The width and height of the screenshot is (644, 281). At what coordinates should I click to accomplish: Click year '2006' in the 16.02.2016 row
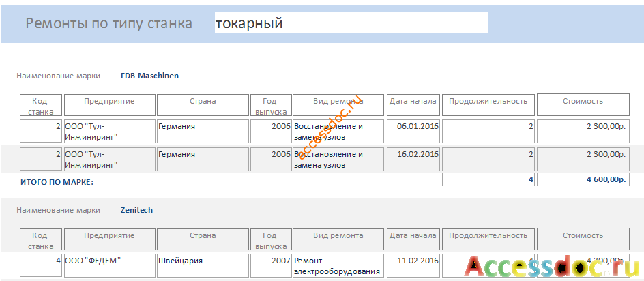pyautogui.click(x=271, y=159)
